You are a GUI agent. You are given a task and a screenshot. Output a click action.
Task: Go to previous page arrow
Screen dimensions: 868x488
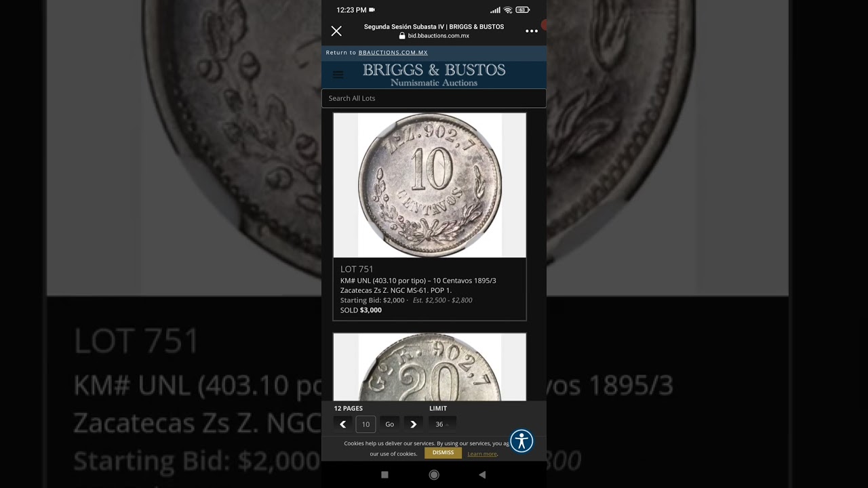(343, 424)
